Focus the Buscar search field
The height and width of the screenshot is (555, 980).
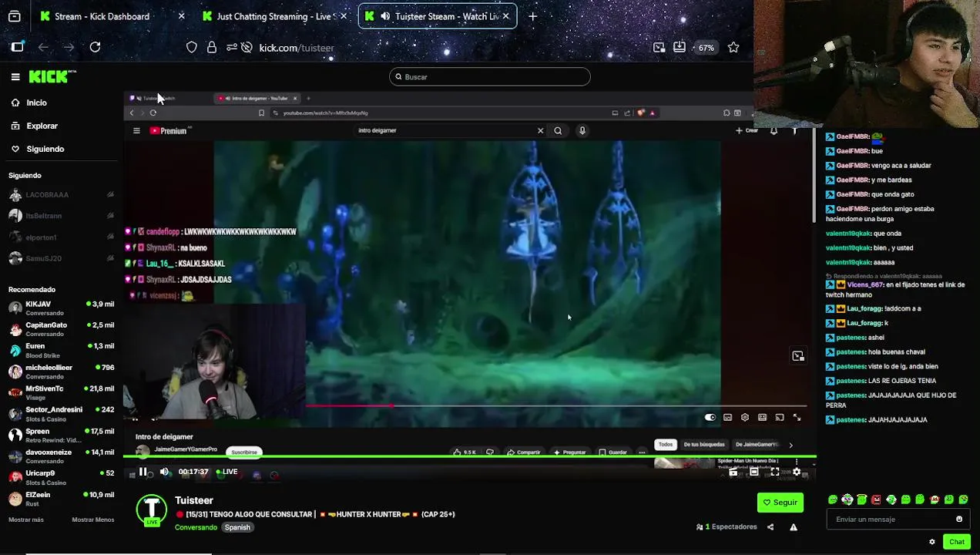click(490, 76)
